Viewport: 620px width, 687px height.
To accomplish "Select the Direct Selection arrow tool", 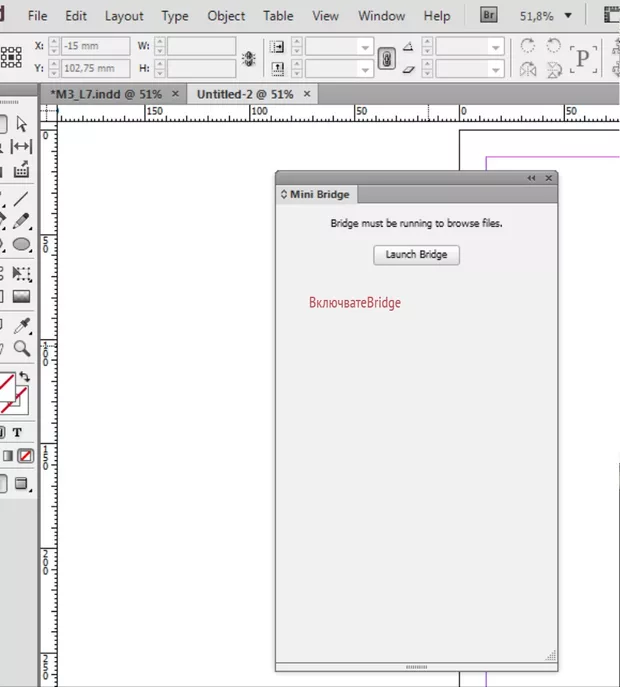I will pyautogui.click(x=21, y=125).
